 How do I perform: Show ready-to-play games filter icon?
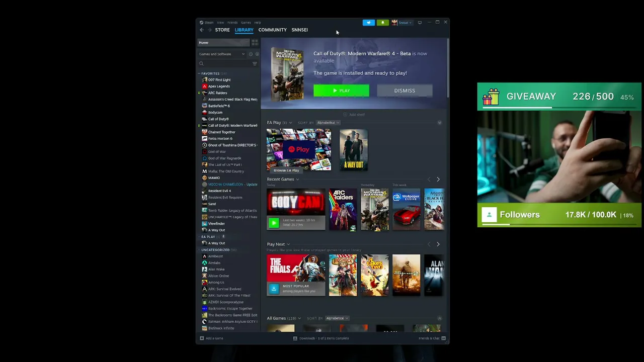pos(257,54)
